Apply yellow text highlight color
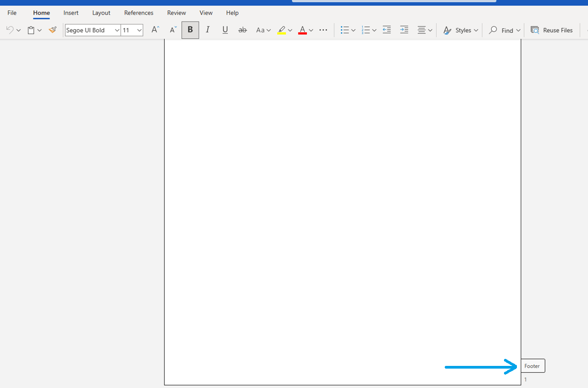Viewport: 588px width, 388px height. pos(282,30)
